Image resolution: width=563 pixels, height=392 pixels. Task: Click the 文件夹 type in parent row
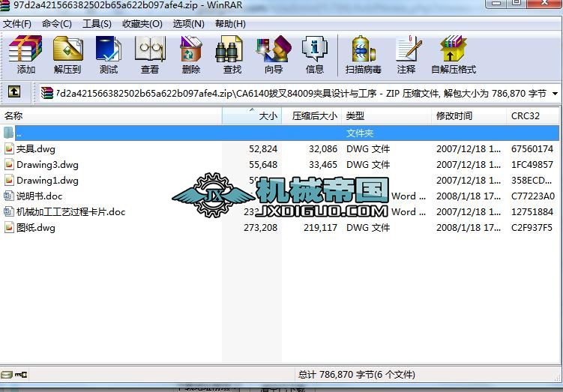pyautogui.click(x=360, y=133)
